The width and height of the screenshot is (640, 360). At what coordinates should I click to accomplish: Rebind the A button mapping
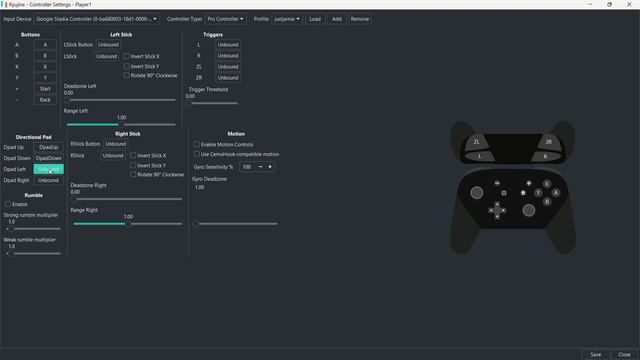point(45,44)
